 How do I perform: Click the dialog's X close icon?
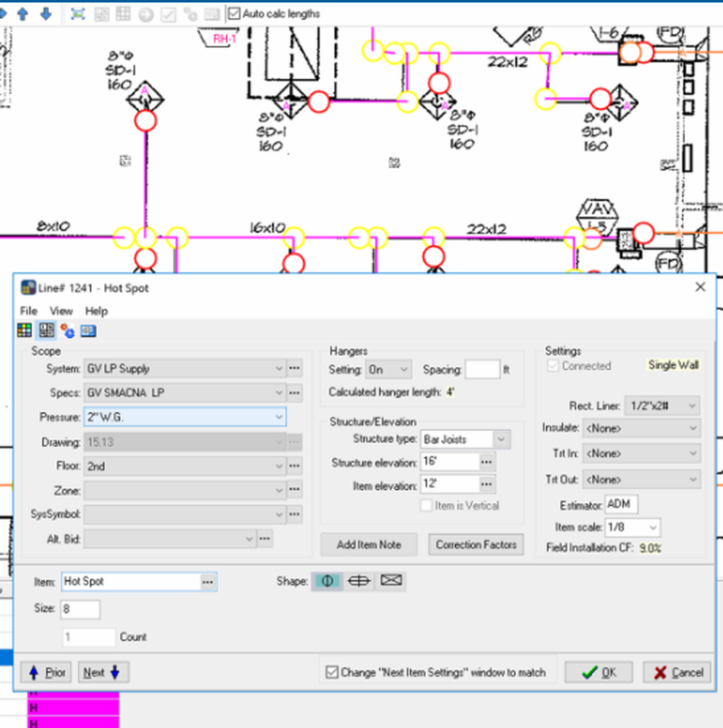click(701, 288)
